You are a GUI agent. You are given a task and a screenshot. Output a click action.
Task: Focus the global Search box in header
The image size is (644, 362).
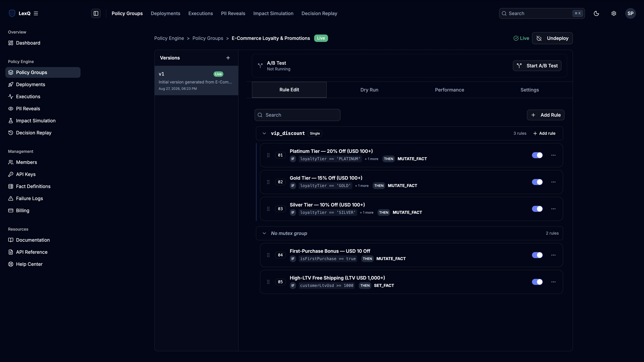[542, 13]
